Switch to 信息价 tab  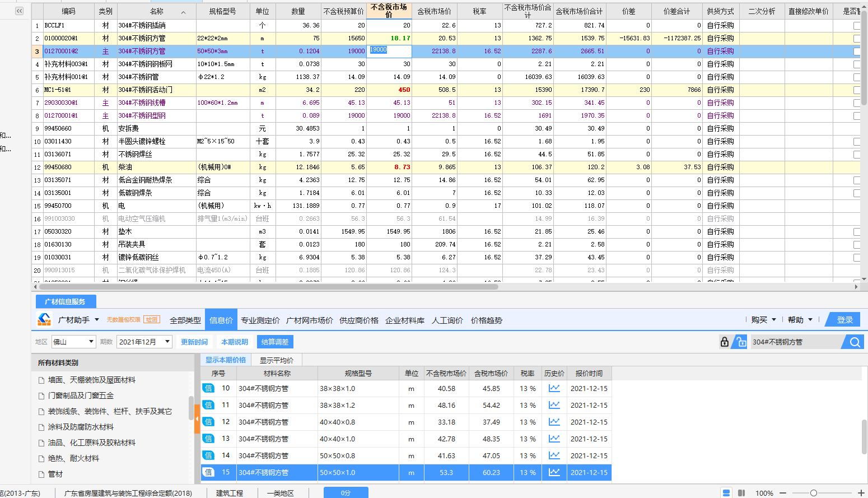click(221, 320)
